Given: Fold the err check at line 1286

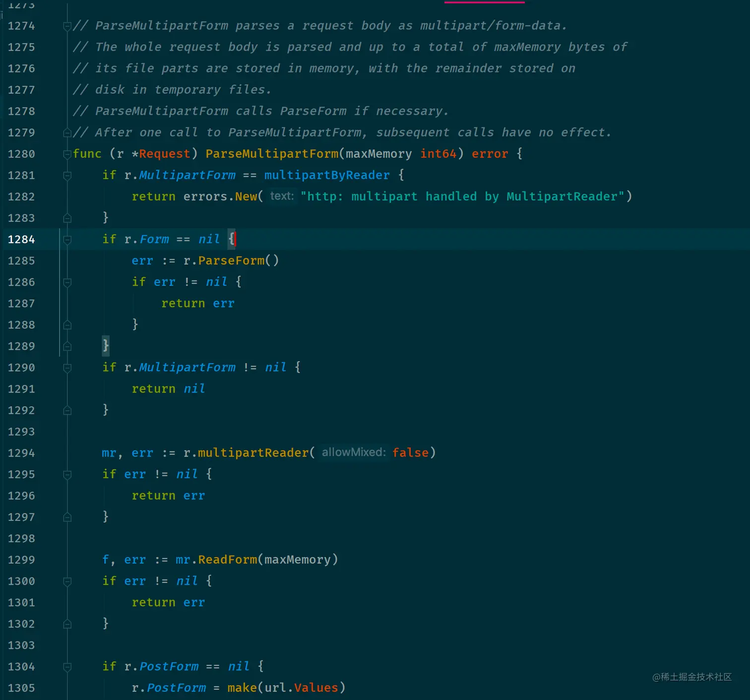Looking at the screenshot, I should (x=67, y=282).
